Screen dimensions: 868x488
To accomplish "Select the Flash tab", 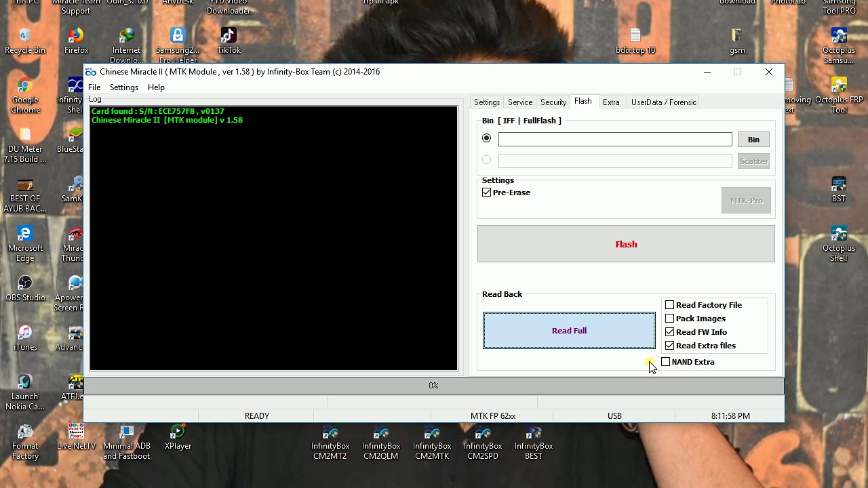I will pos(583,102).
